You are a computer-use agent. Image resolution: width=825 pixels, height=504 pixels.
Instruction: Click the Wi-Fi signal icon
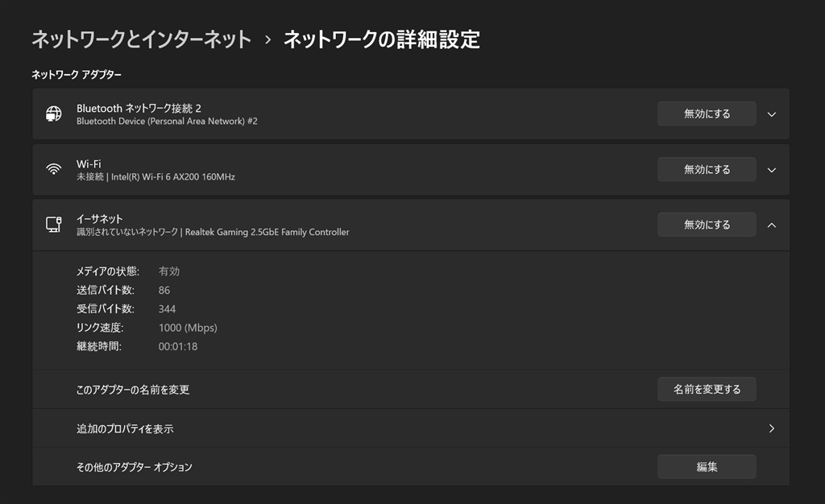(54, 169)
